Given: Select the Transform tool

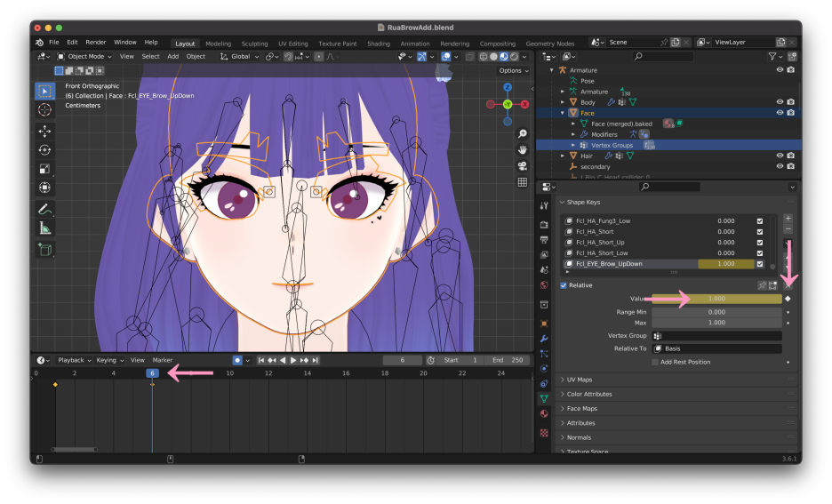Looking at the screenshot, I should 44,188.
